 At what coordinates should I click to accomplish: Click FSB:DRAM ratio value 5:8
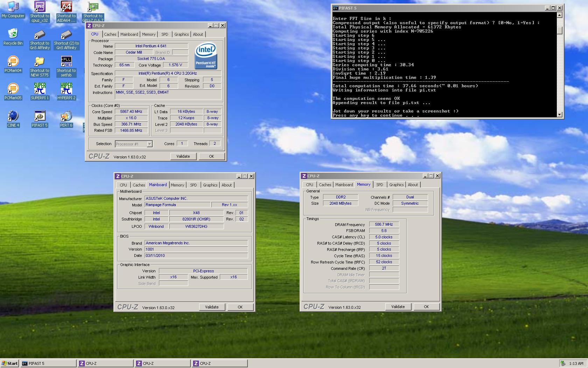384,231
